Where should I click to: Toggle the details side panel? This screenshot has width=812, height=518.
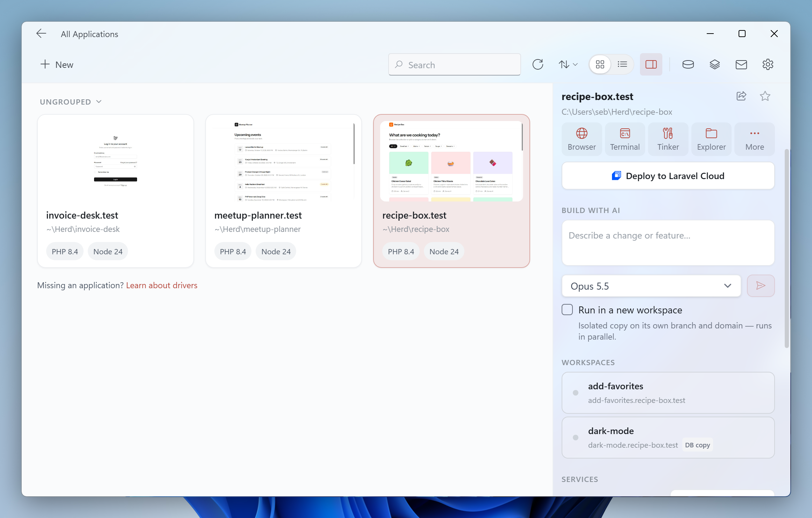[x=651, y=65]
